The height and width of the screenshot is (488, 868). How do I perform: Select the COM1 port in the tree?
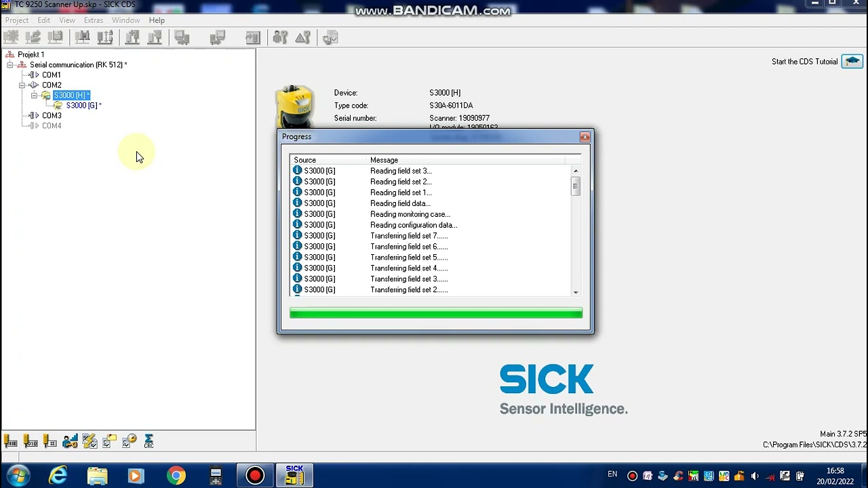(x=52, y=75)
